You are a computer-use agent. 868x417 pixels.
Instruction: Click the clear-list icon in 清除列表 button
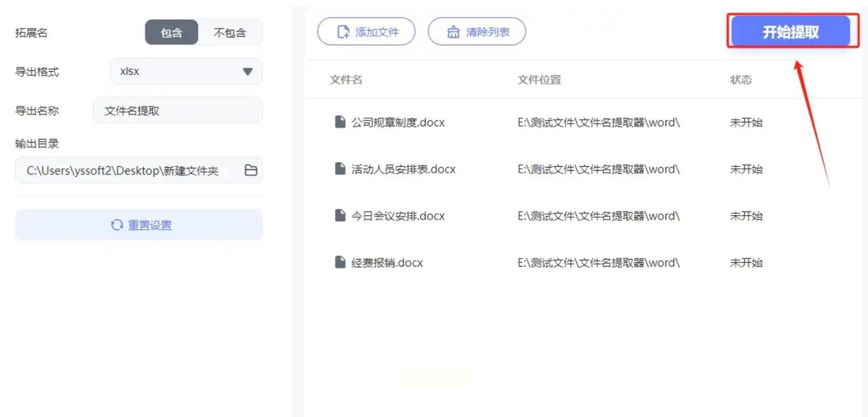(x=454, y=31)
